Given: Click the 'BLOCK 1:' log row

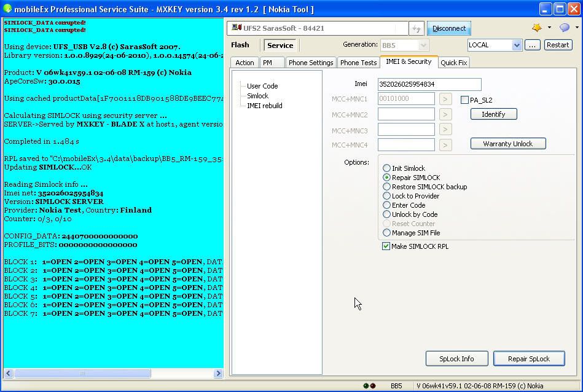Looking at the screenshot, I should 113,262.
